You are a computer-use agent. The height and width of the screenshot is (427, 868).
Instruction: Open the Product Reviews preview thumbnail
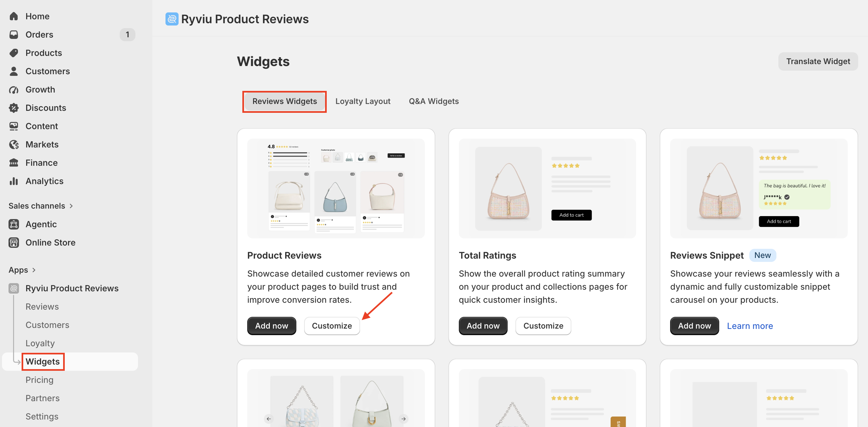[x=336, y=189]
